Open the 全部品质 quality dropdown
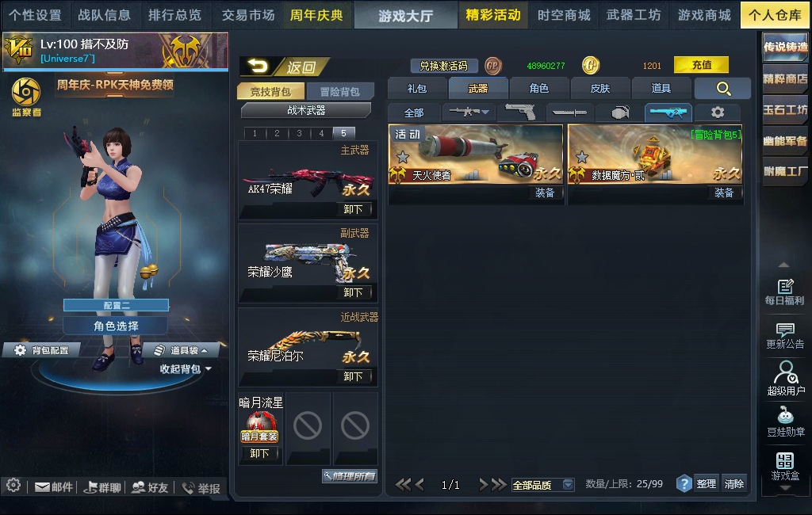Screen dimensions: 812x515 coord(542,485)
